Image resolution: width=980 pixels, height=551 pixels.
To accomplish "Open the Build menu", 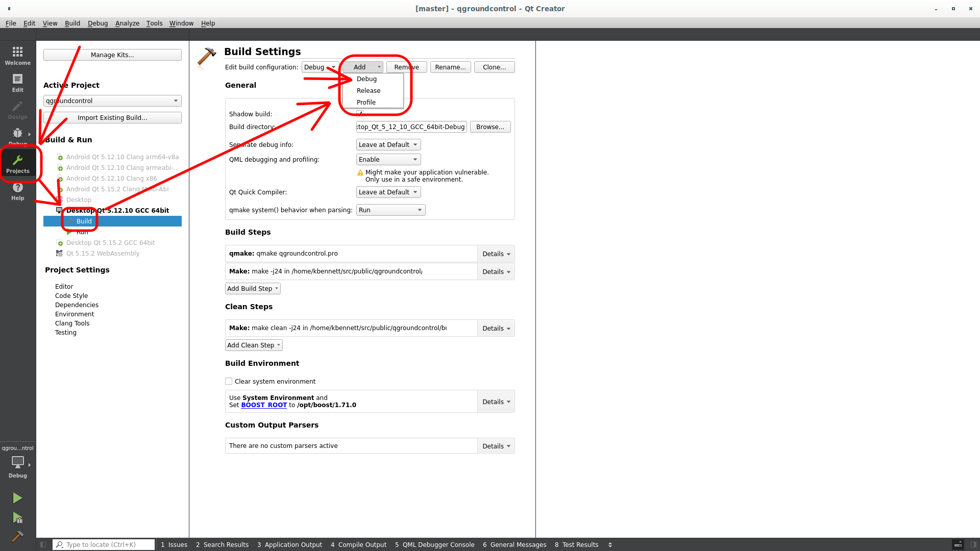I will [72, 23].
